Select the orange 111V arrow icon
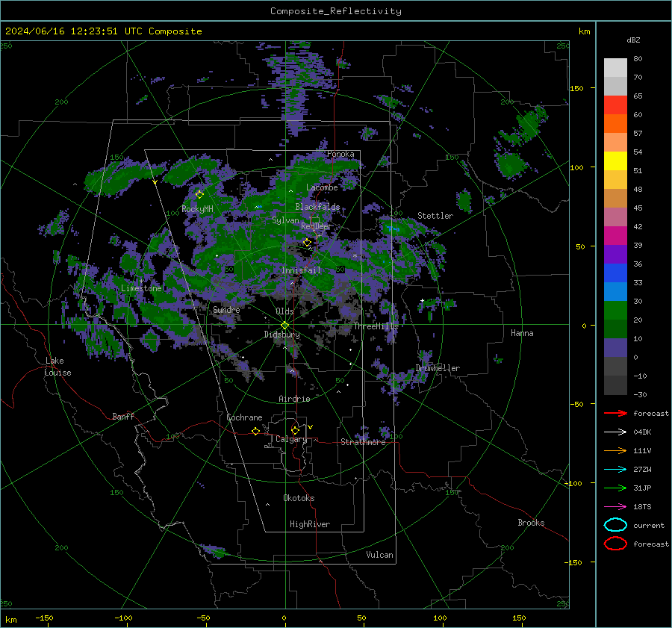The height and width of the screenshot is (628, 672). tap(615, 450)
